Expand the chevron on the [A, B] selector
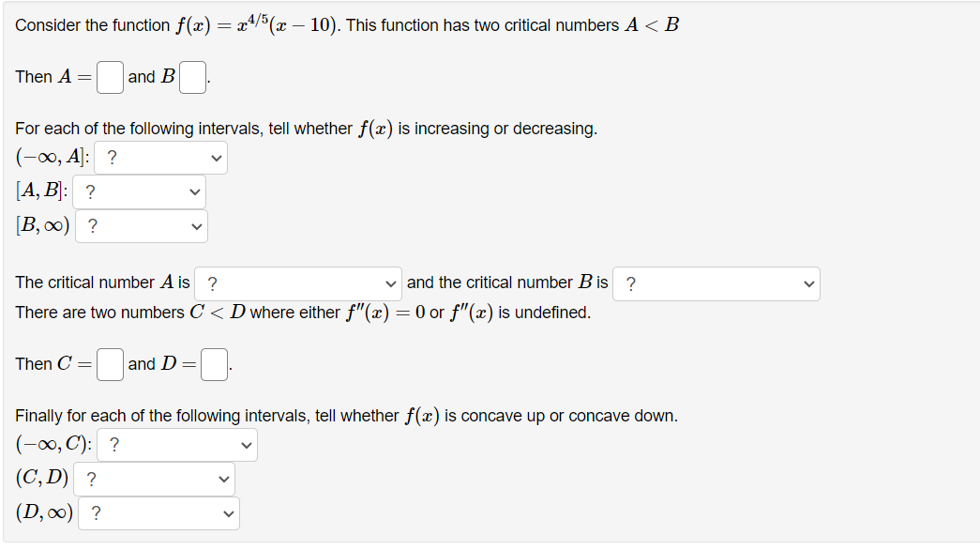 195,191
